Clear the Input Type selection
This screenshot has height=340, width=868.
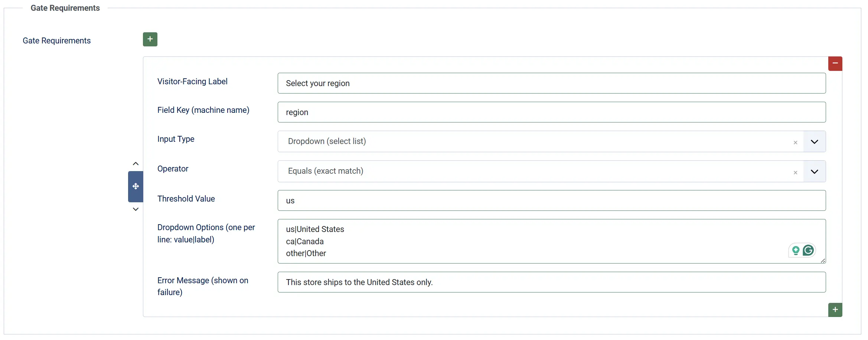point(795,143)
